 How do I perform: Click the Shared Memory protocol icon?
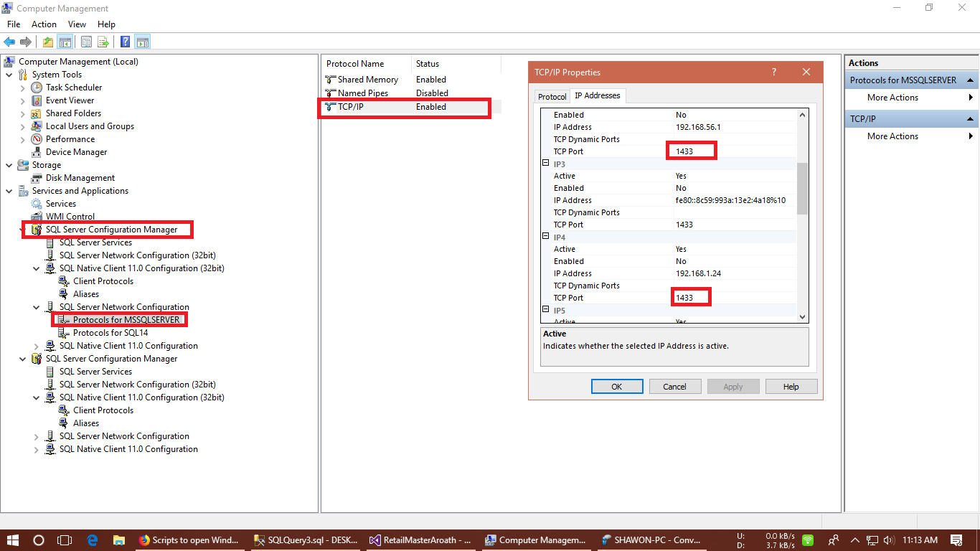point(330,80)
